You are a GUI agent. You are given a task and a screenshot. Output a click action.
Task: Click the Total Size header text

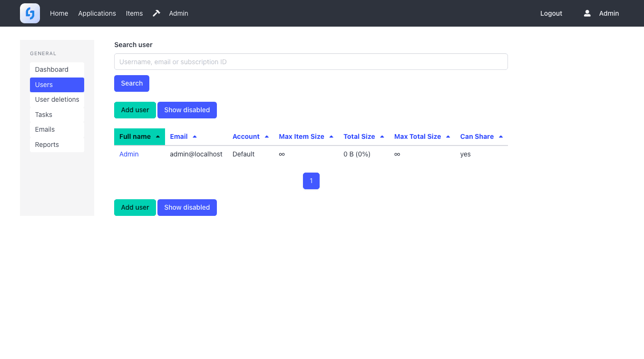(x=359, y=136)
